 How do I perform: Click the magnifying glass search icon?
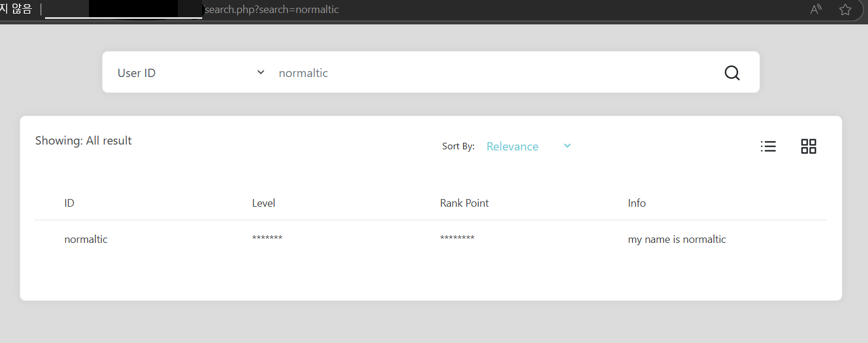pyautogui.click(x=732, y=72)
